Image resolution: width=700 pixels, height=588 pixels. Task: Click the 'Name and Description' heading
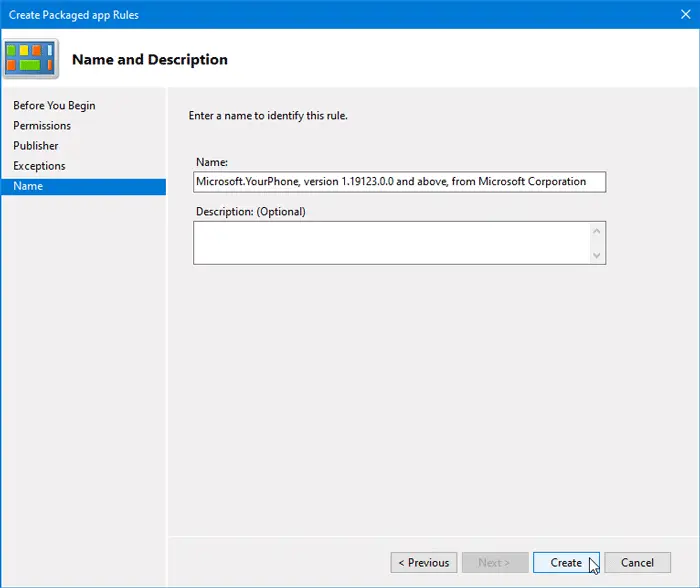150,59
